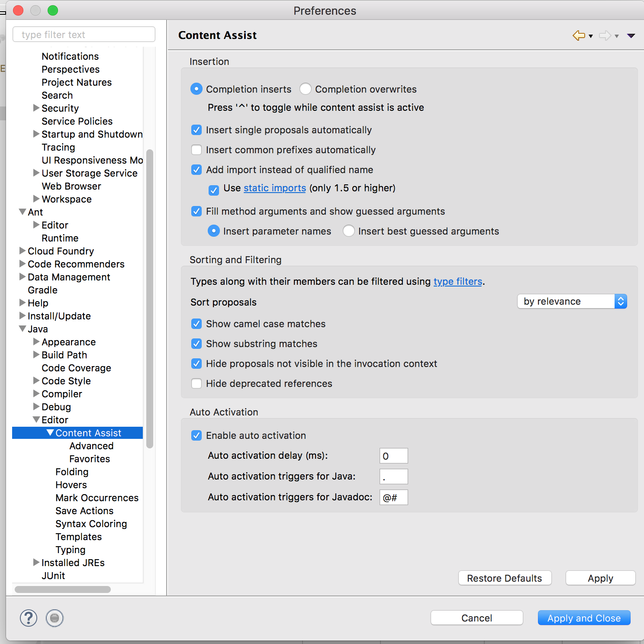Toggle Hide proposals not visible checkbox
This screenshot has width=644, height=644.
point(196,364)
